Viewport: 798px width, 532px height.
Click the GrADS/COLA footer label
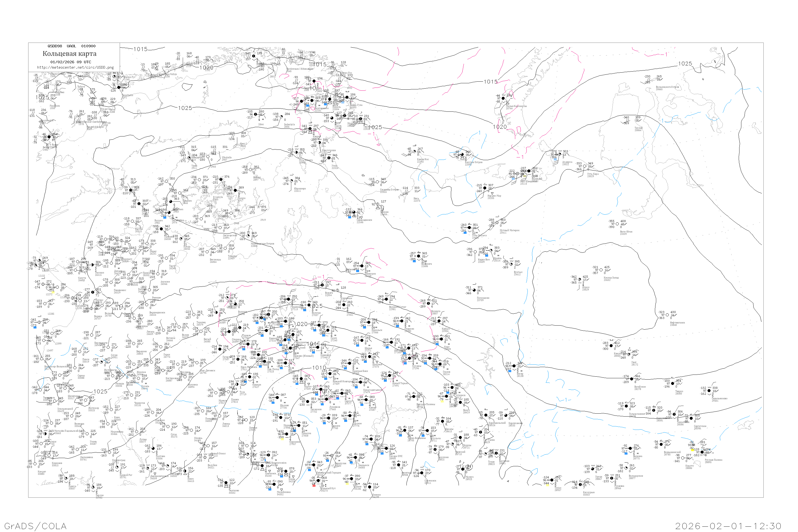pyautogui.click(x=35, y=526)
